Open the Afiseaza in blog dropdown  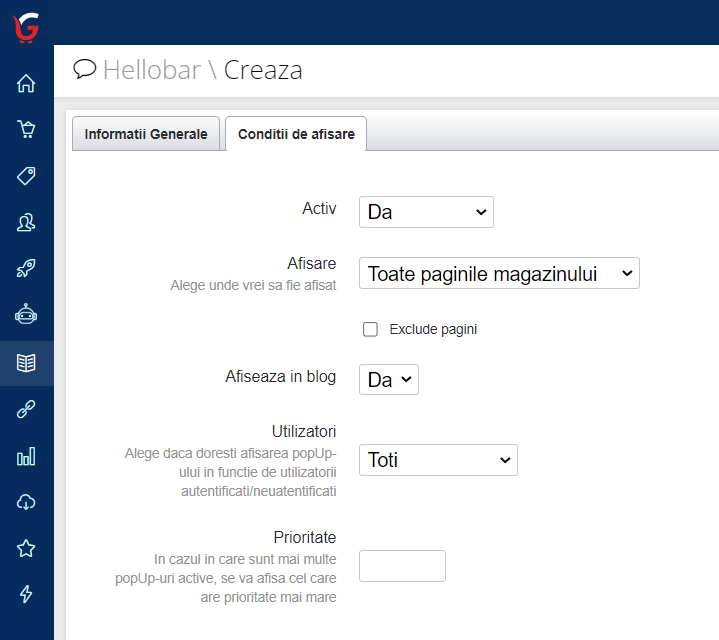coord(388,380)
